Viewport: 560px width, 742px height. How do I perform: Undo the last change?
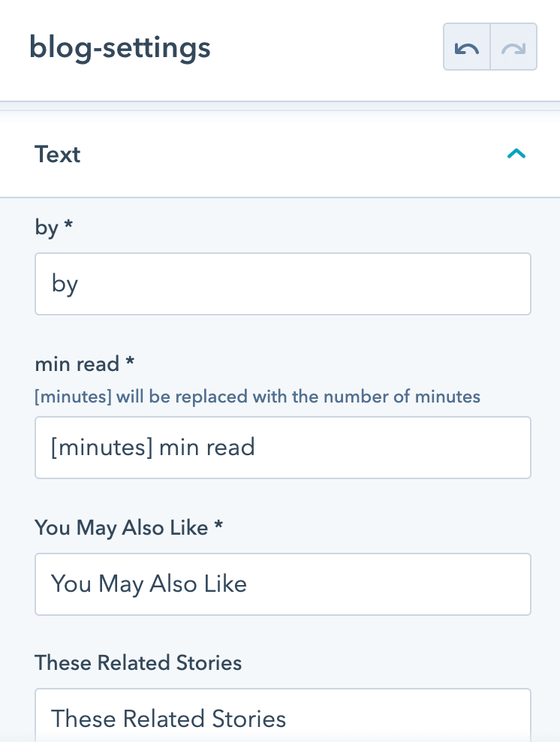[466, 47]
